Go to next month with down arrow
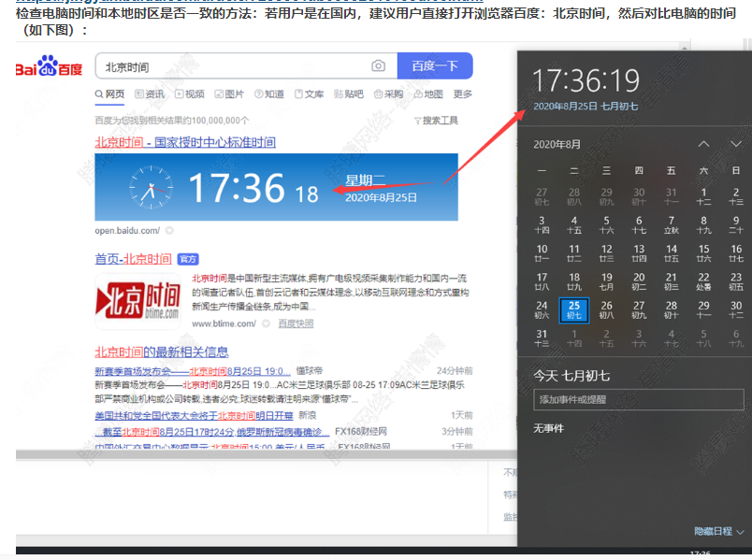This screenshot has width=752, height=560. 736,144
